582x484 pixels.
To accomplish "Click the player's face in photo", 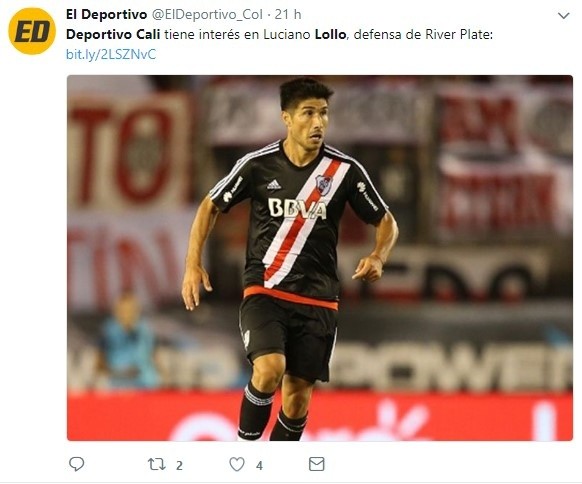I will tap(310, 124).
